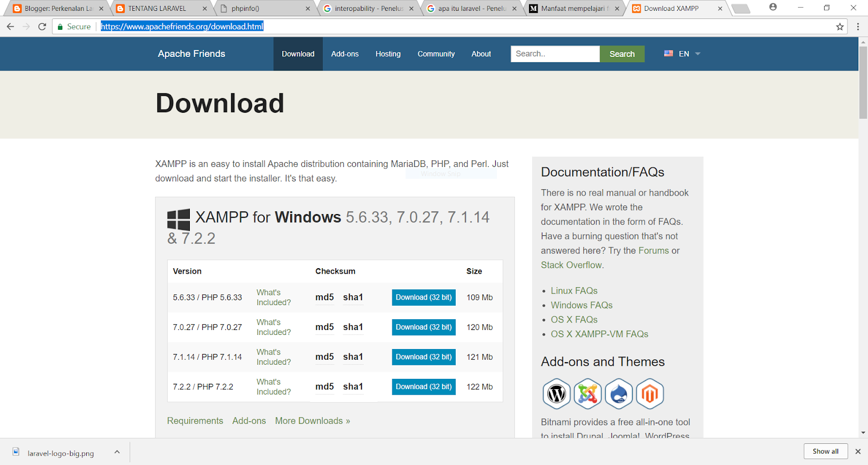Open the Linux FAQs link
Viewport: 868px width, 465px height.
pyautogui.click(x=574, y=291)
